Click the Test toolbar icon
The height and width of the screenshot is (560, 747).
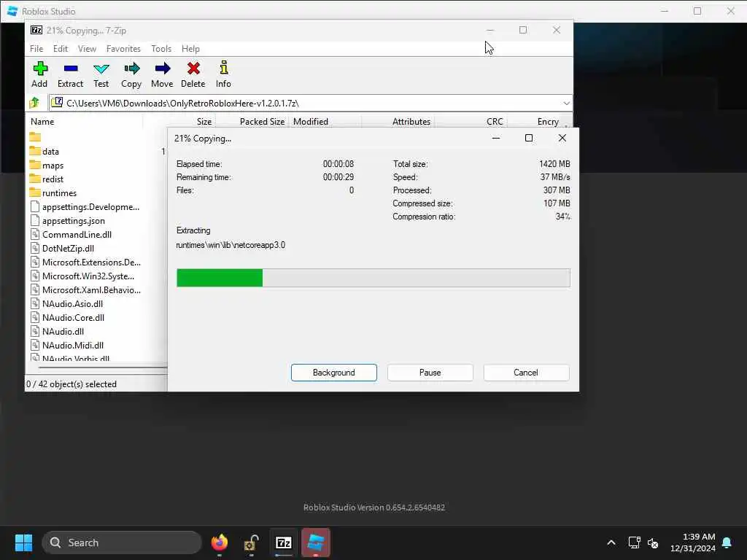tap(101, 74)
